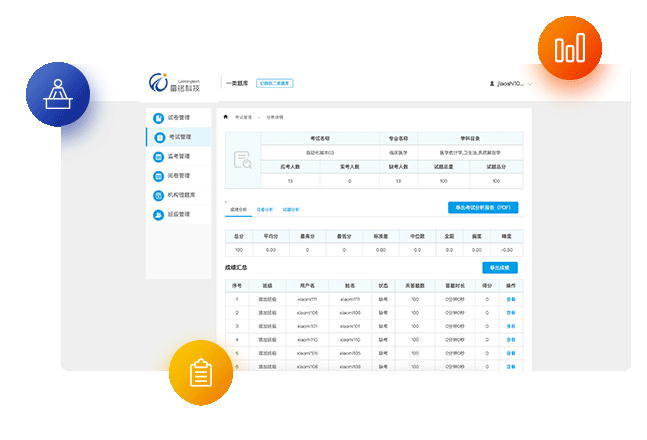
Task: Switch to the 试卷分析 tab
Action: click(264, 210)
